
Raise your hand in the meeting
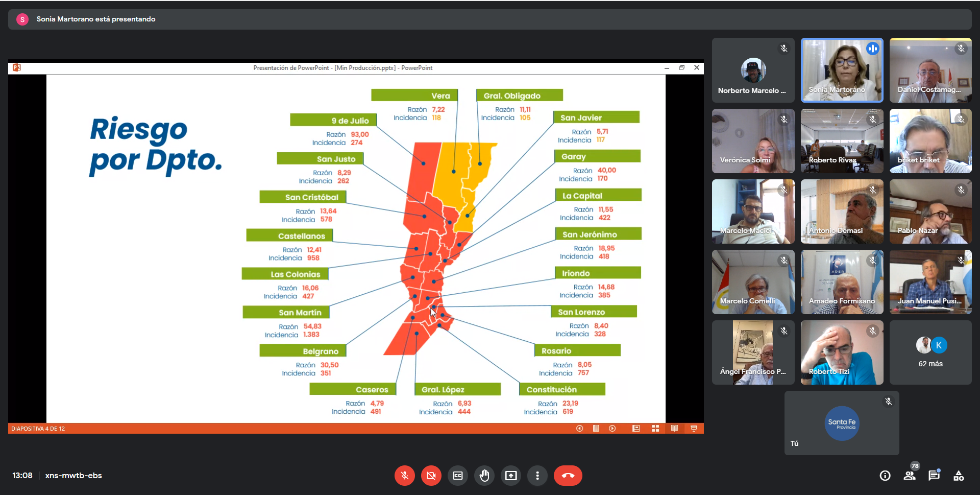(484, 476)
